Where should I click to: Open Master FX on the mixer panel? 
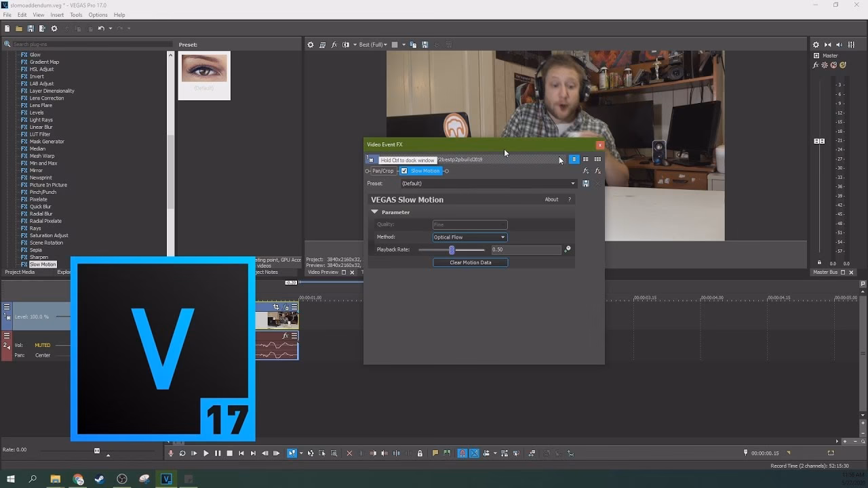pyautogui.click(x=816, y=65)
